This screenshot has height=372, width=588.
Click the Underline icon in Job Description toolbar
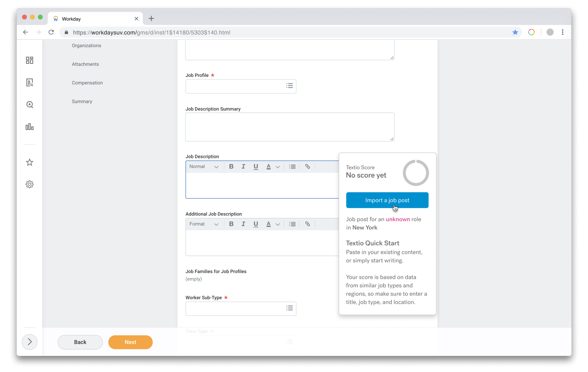pyautogui.click(x=256, y=166)
